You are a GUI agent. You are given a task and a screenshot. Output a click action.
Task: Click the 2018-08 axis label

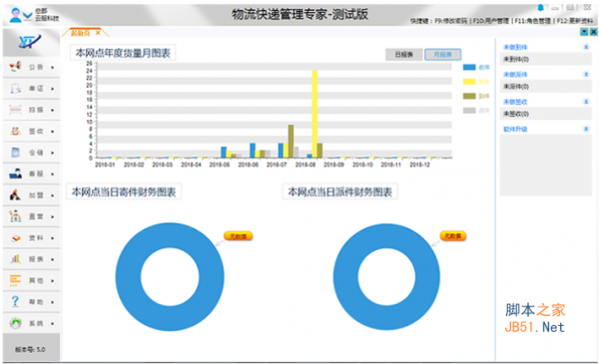[x=305, y=165]
